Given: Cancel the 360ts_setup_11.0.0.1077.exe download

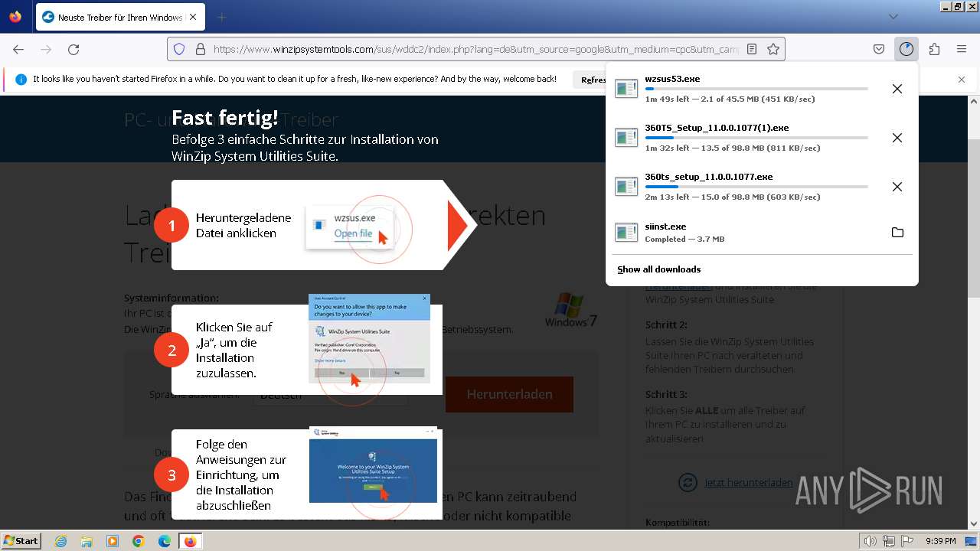Looking at the screenshot, I should tap(897, 187).
